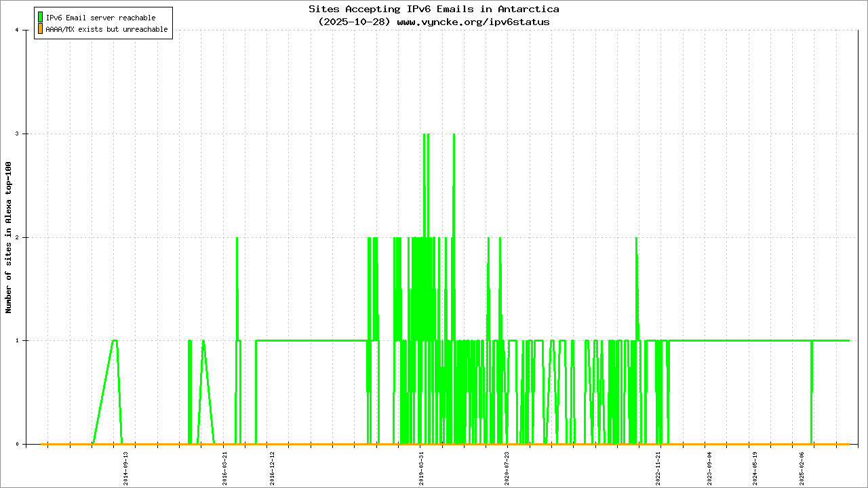Click the 2023-09-04 date label
This screenshot has width=868, height=488.
click(x=710, y=467)
